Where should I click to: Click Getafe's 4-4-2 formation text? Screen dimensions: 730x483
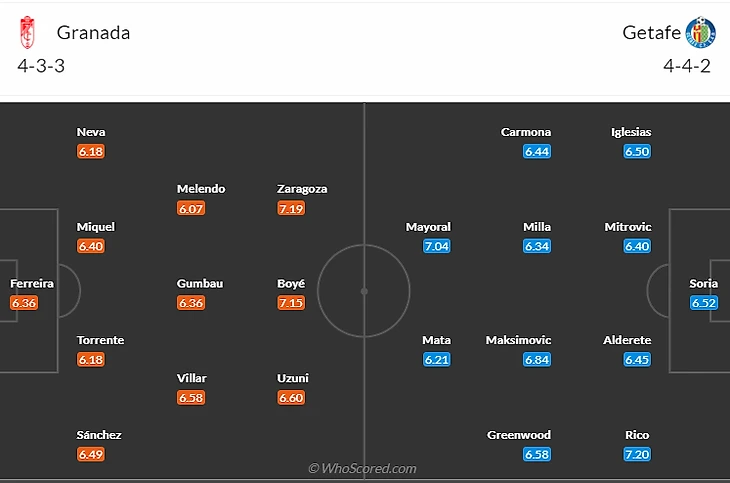click(x=687, y=67)
